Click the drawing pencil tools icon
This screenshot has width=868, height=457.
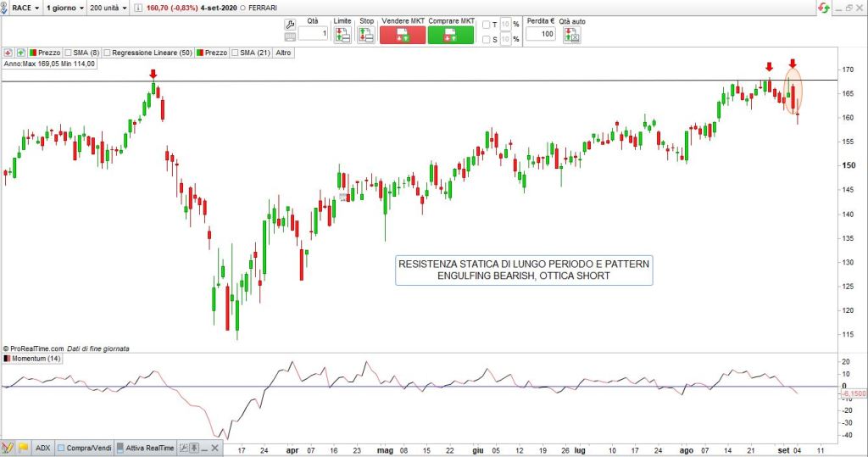click(8, 448)
